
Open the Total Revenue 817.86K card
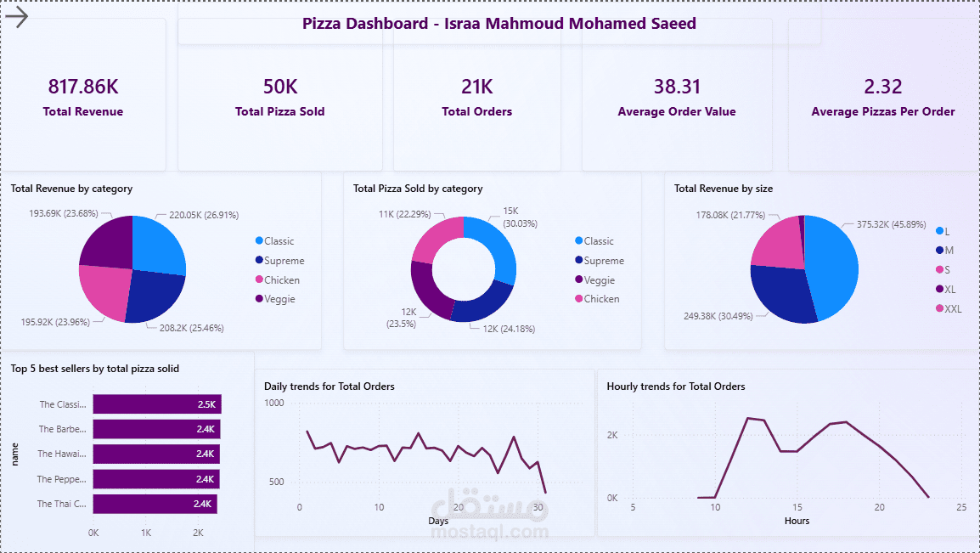click(83, 95)
